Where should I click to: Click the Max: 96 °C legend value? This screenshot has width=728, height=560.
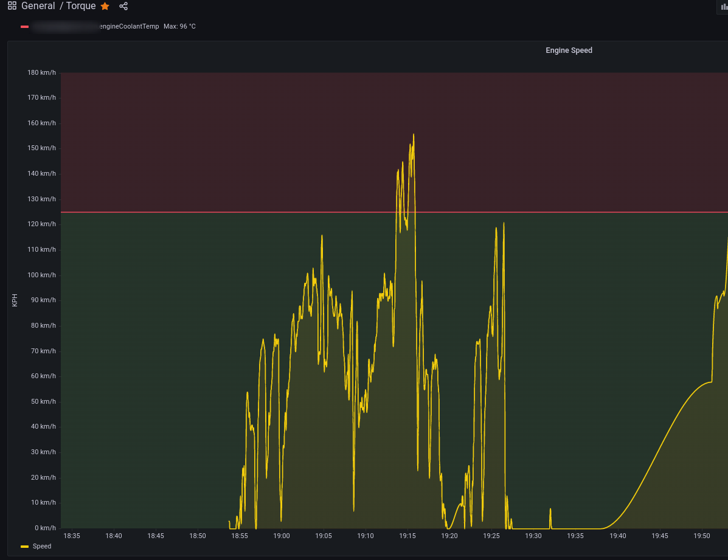point(179,27)
